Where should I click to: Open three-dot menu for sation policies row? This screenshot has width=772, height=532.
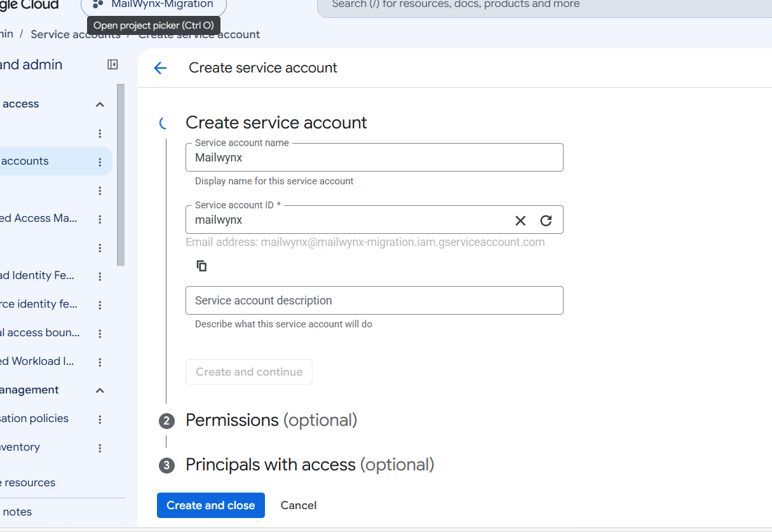coord(100,419)
